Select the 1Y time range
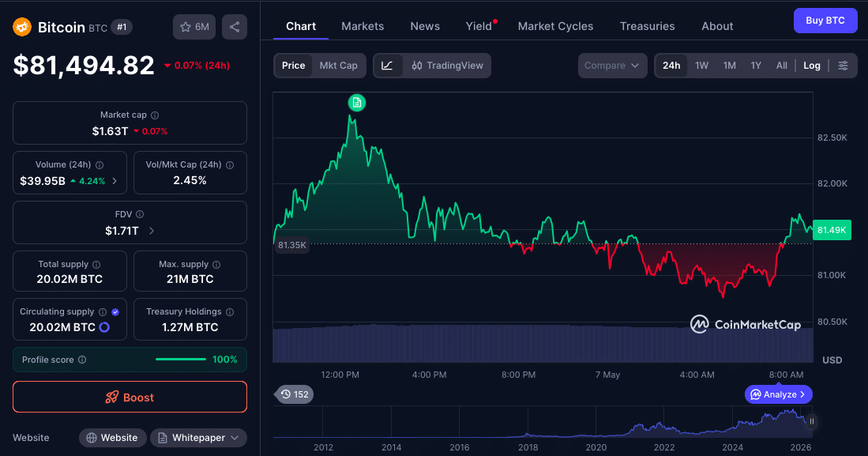 [756, 66]
